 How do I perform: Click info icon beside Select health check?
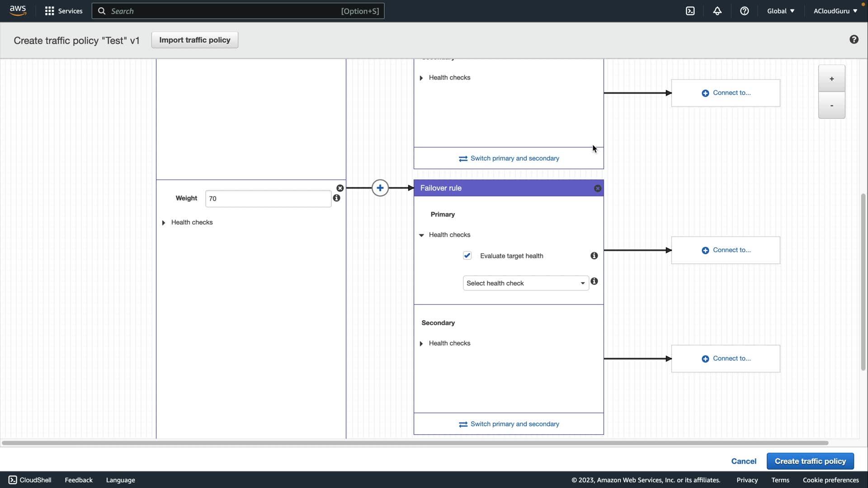point(594,282)
